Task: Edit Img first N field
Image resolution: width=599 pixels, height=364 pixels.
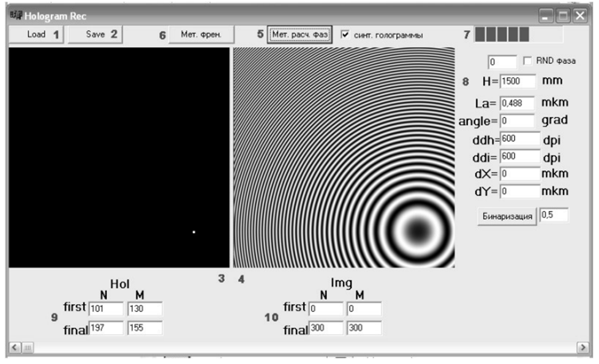Action: pos(326,309)
